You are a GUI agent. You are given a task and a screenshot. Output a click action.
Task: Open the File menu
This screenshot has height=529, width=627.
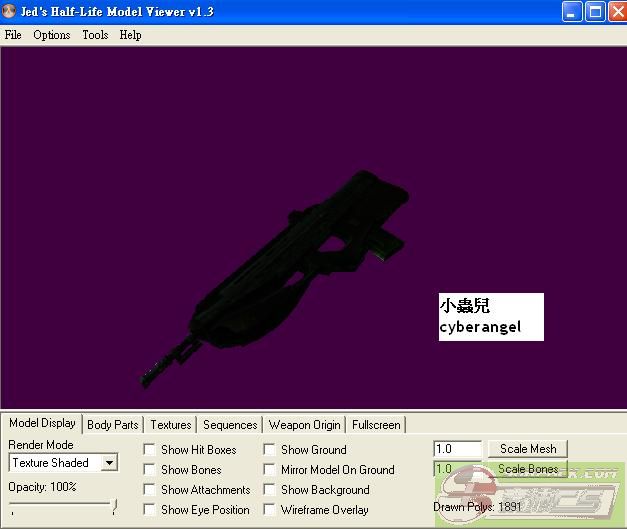13,35
